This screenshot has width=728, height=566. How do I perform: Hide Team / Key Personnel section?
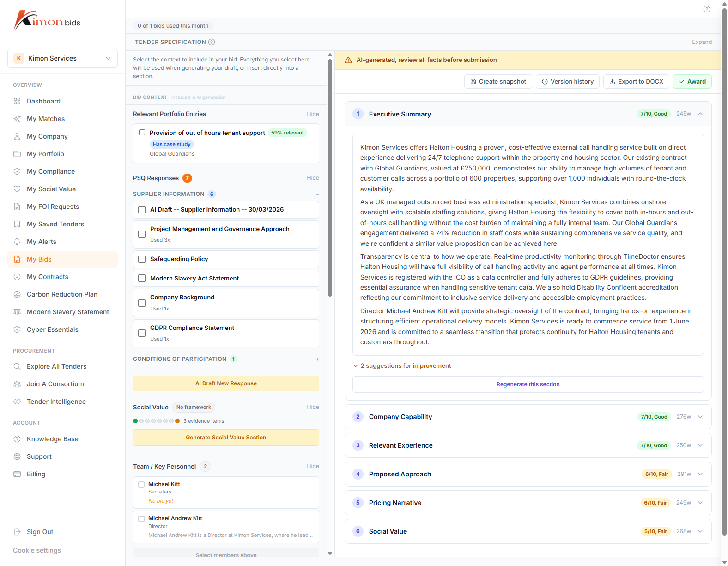coord(313,466)
